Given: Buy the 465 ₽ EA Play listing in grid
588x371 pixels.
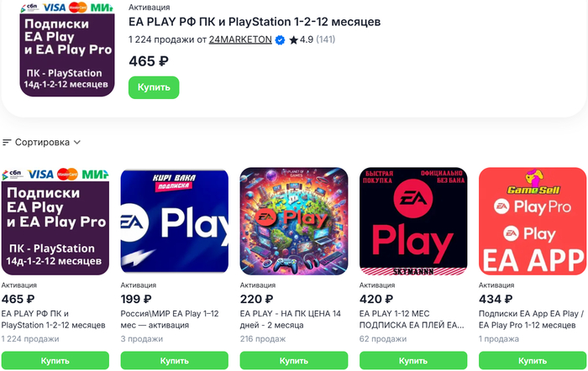Looking at the screenshot, I should 55,360.
